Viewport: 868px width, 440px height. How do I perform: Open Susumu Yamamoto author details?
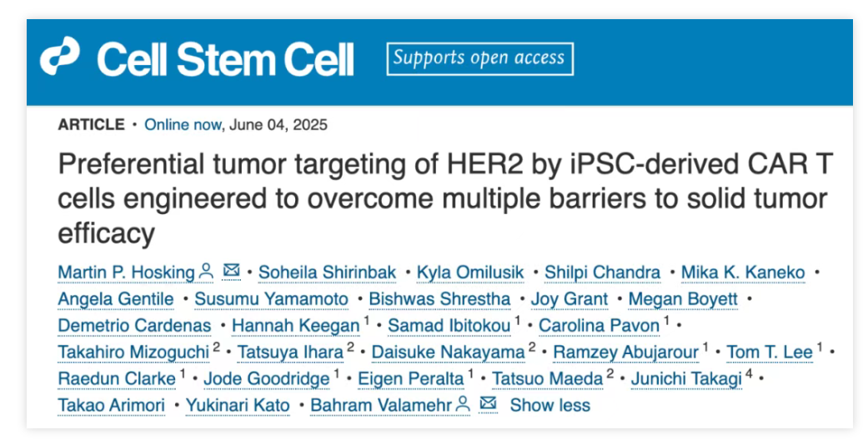[271, 299]
